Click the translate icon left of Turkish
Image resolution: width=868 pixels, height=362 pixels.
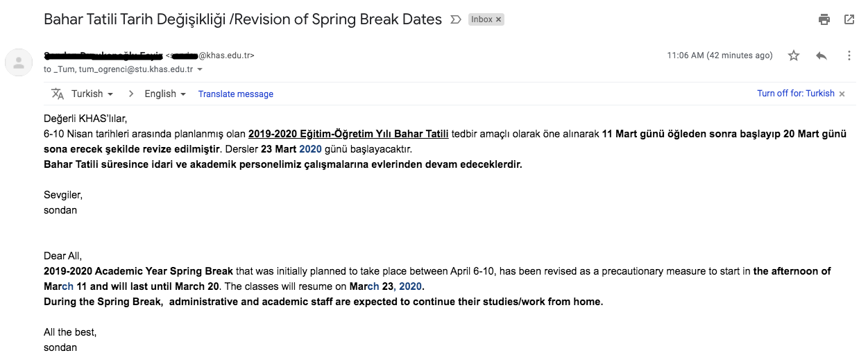coord(58,94)
